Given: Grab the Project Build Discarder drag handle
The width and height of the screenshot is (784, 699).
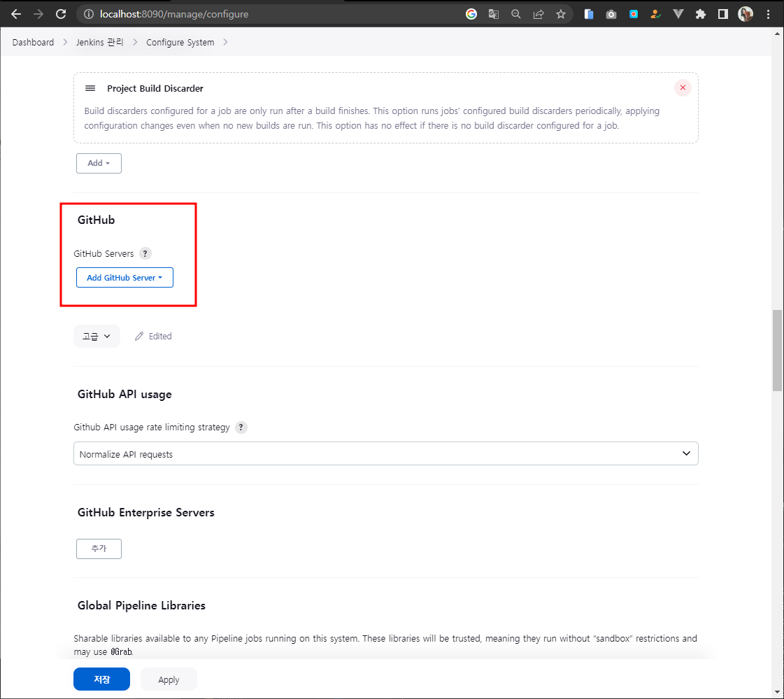Looking at the screenshot, I should [x=90, y=88].
